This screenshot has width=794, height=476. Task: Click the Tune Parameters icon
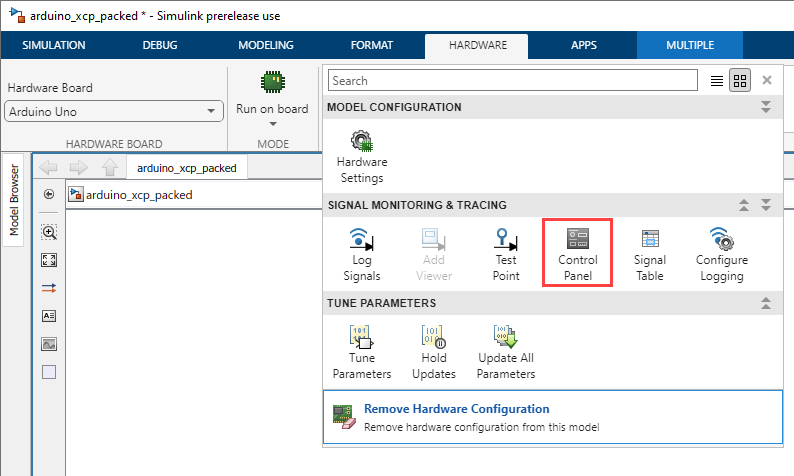(362, 352)
